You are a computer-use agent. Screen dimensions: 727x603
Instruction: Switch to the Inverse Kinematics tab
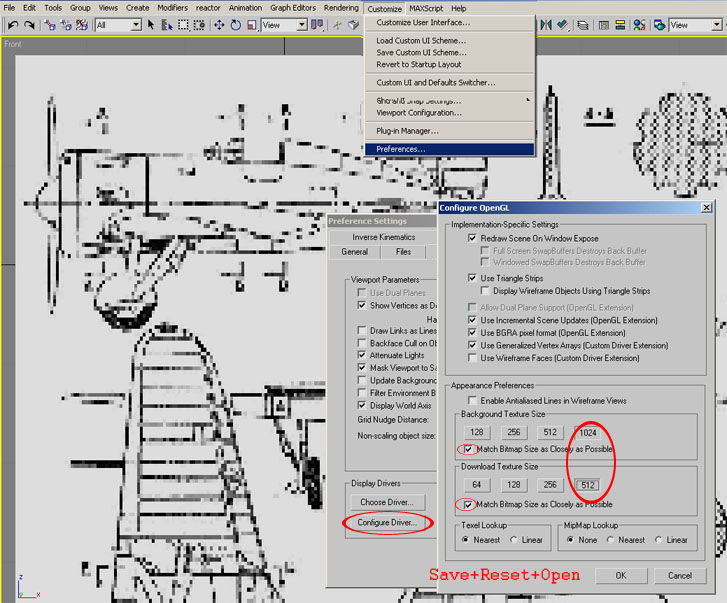pyautogui.click(x=383, y=237)
